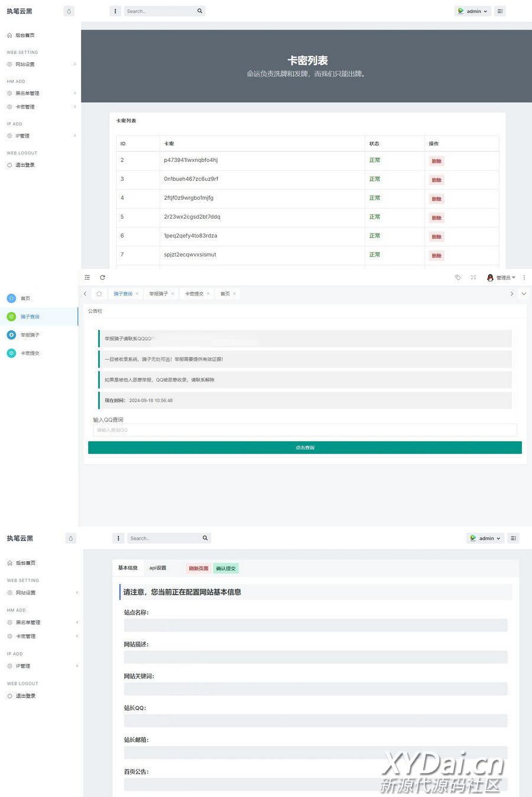Close the 举报骗子 tab with its X
This screenshot has height=797, width=532.
[173, 294]
